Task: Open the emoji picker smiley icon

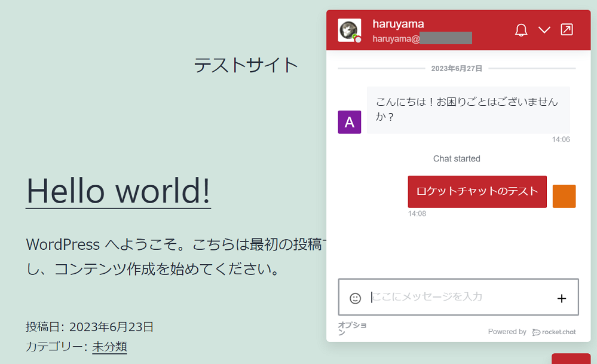Action: [x=356, y=298]
